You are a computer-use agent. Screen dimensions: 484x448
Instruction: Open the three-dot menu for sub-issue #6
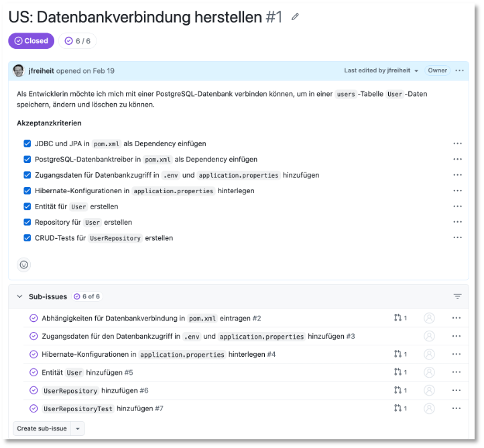coord(457,390)
